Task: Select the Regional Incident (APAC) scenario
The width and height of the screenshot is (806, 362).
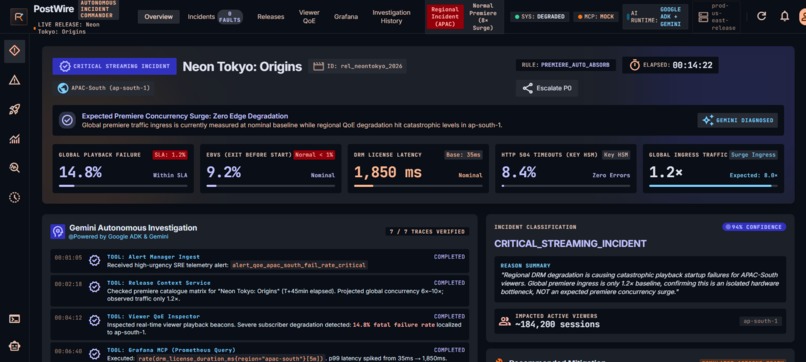Action: point(445,17)
